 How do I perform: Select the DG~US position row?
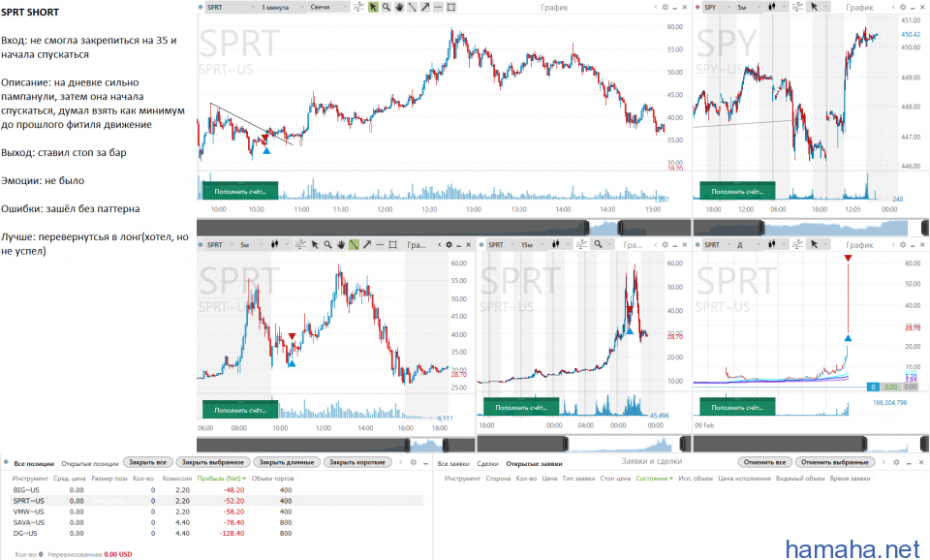pyautogui.click(x=218, y=533)
